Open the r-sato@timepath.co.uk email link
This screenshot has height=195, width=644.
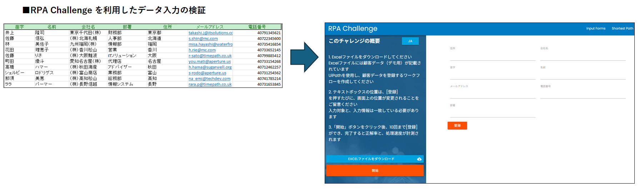[x=210, y=56]
